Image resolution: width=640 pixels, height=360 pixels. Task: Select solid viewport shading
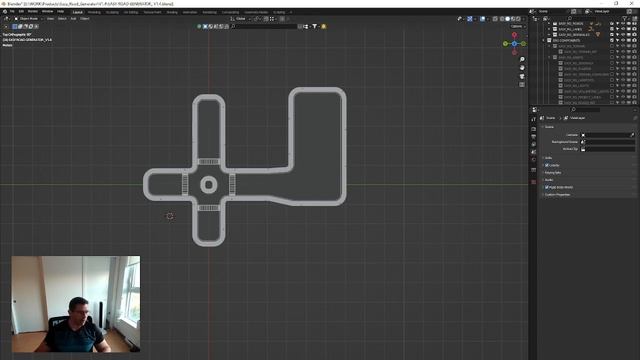(508, 19)
